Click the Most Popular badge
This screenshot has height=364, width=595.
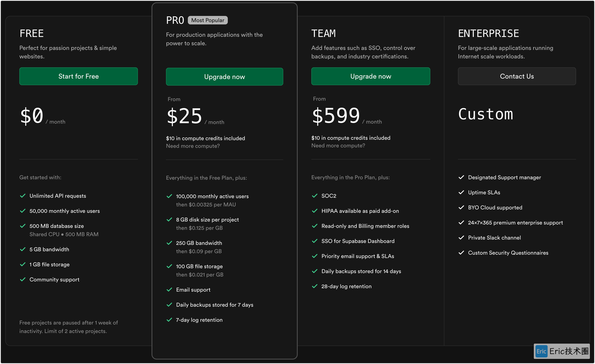coord(208,20)
